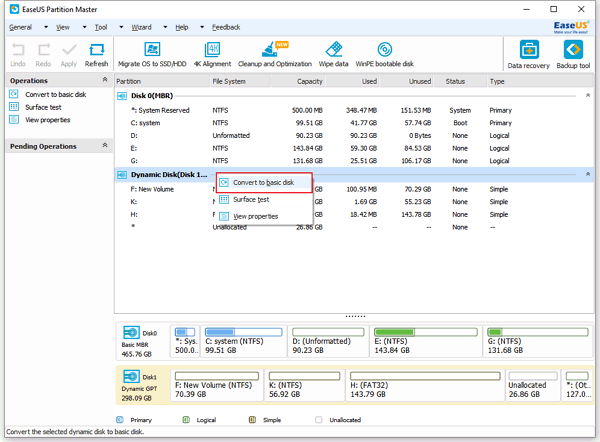The height and width of the screenshot is (442, 600).
Task: Collapse the Pending Operations panel
Action: tap(105, 145)
